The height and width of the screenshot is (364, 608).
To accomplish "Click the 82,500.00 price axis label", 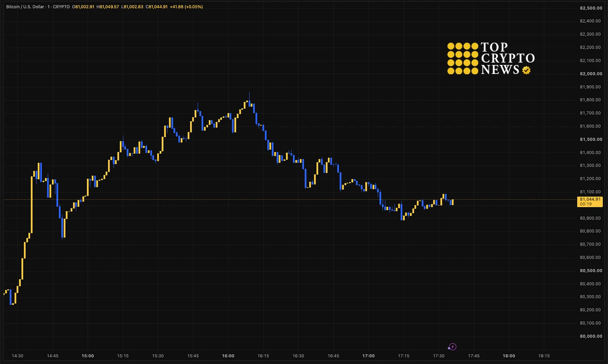I will 591,8.
